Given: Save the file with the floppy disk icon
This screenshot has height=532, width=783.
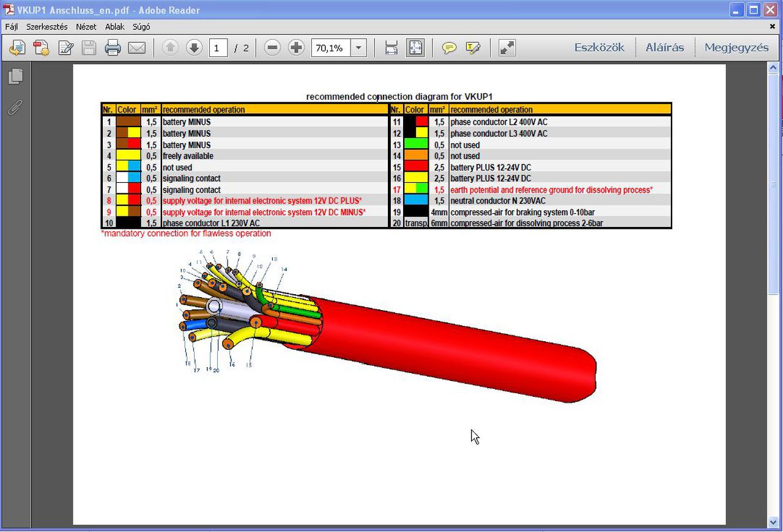Looking at the screenshot, I should click(89, 48).
